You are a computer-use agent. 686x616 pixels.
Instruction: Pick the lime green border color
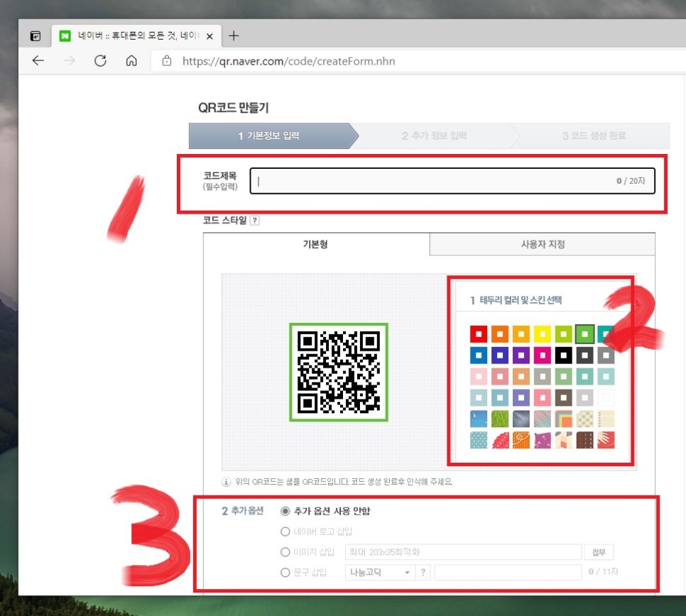[564, 334]
